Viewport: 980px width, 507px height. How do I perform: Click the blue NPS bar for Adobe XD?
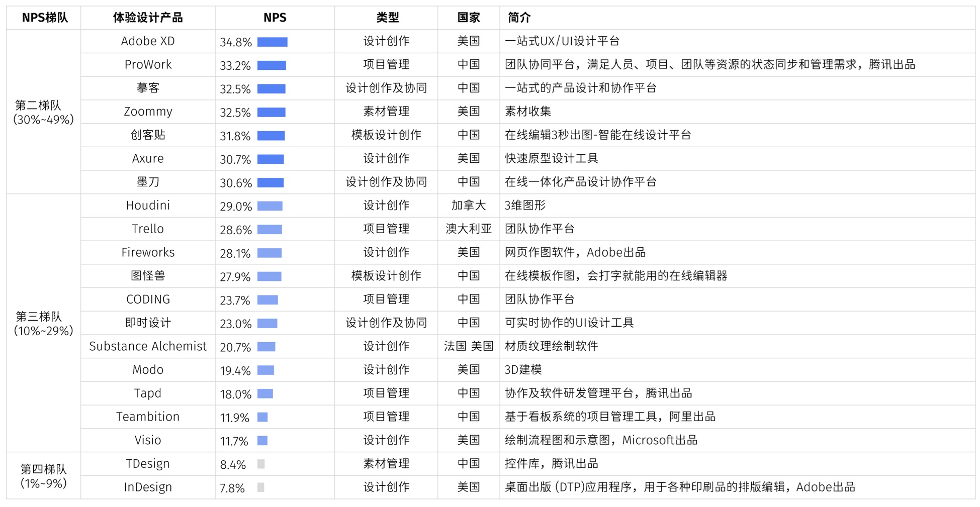(x=272, y=42)
